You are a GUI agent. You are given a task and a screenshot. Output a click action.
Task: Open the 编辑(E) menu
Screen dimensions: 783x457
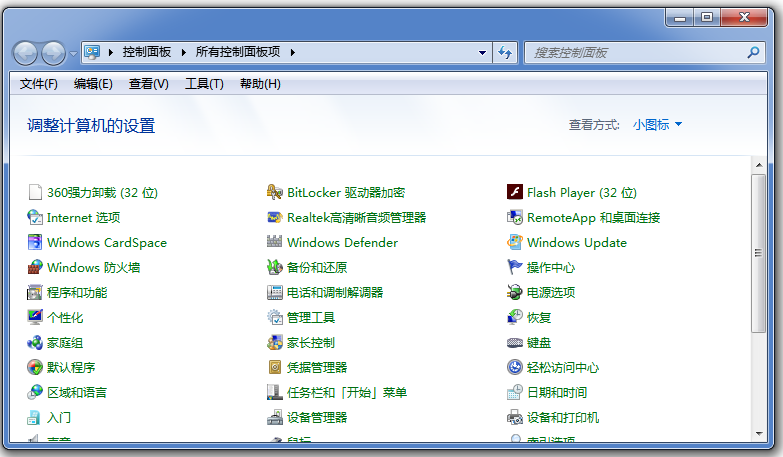(93, 84)
